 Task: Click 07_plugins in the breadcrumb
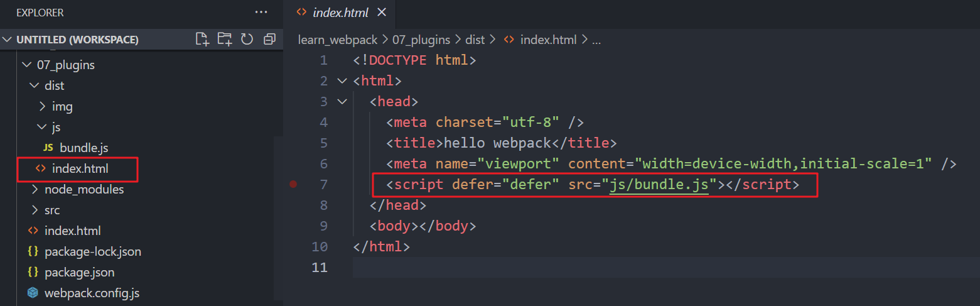[x=421, y=40]
